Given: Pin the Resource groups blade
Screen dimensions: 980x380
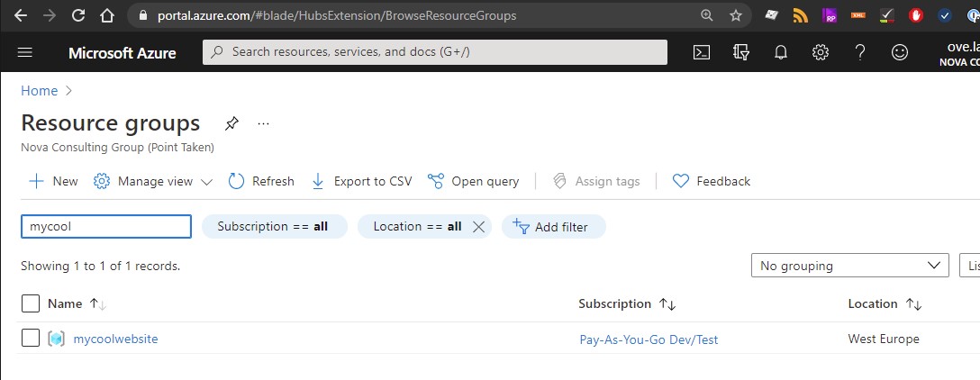Looking at the screenshot, I should 231,123.
